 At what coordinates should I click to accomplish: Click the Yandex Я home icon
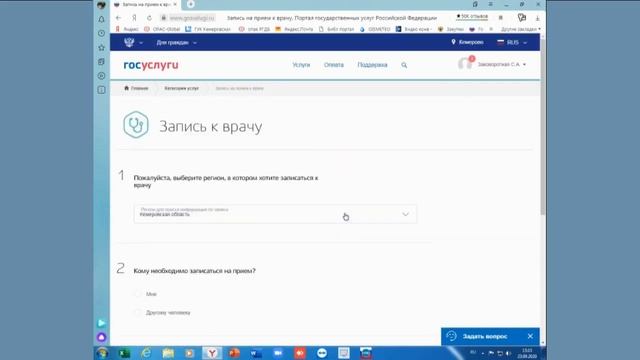[x=134, y=18]
